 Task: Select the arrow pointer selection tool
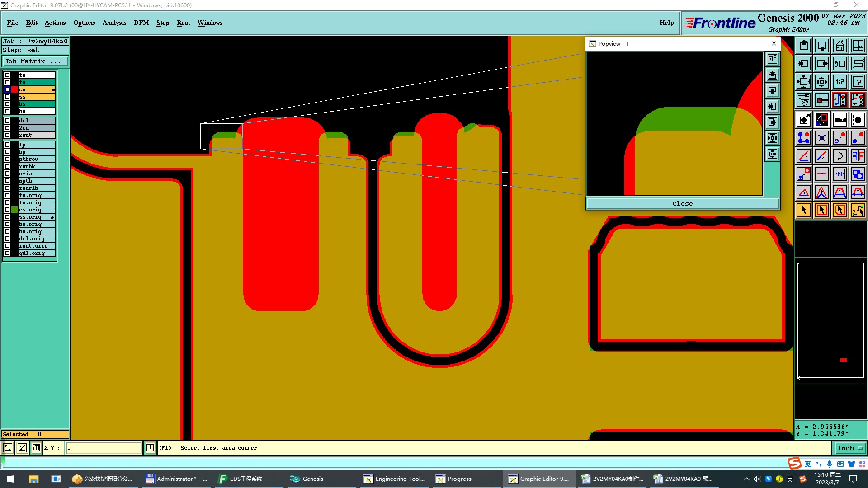[803, 210]
